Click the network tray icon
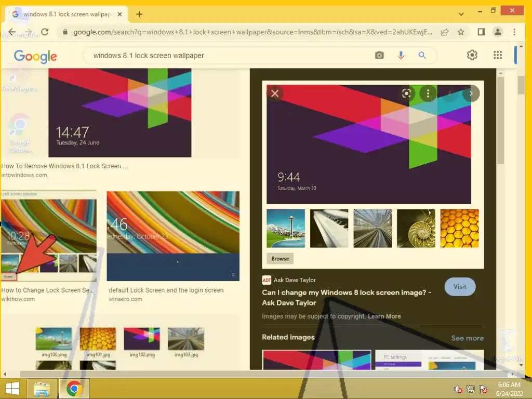Viewport: 532px width, 399px height. pyautogui.click(x=471, y=389)
